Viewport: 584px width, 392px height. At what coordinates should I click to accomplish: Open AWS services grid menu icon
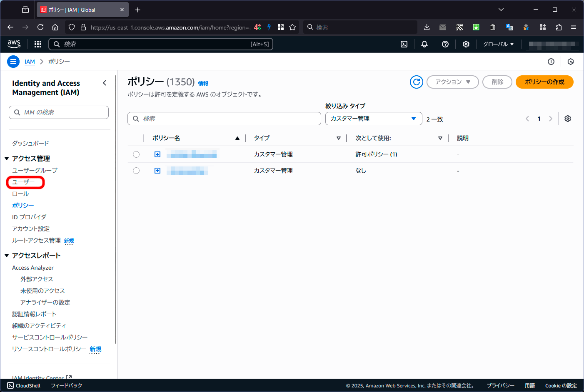click(x=38, y=44)
